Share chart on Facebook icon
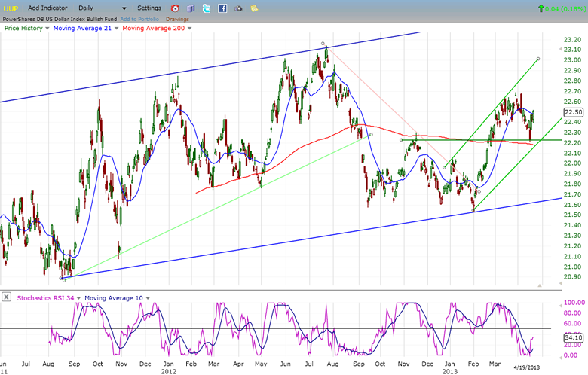588x375 pixels. click(x=222, y=8)
